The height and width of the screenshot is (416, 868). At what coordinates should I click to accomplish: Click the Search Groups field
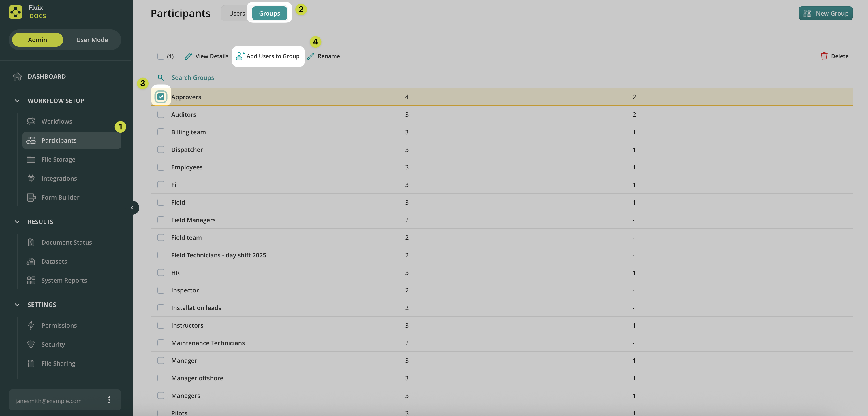(193, 78)
